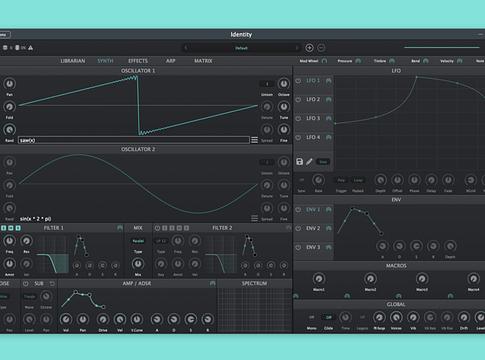Click the add preset plus icon
This screenshot has height=360, width=485.
[x=309, y=48]
